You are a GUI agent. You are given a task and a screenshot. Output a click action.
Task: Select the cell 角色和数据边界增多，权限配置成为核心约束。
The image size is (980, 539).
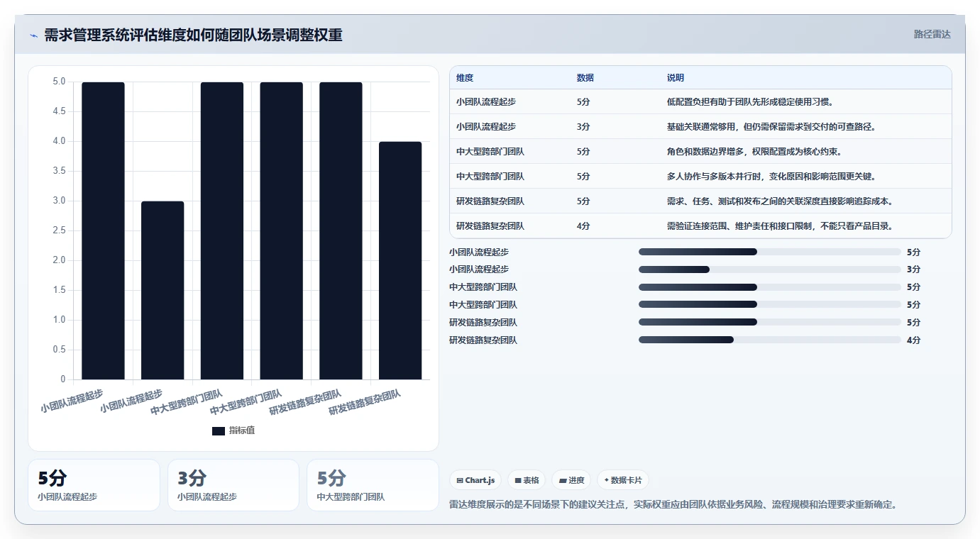point(754,152)
